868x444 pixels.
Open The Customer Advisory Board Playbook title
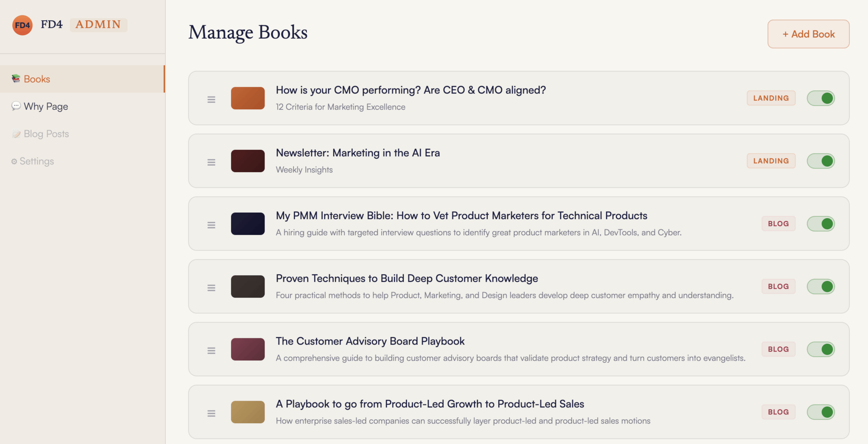pos(370,341)
